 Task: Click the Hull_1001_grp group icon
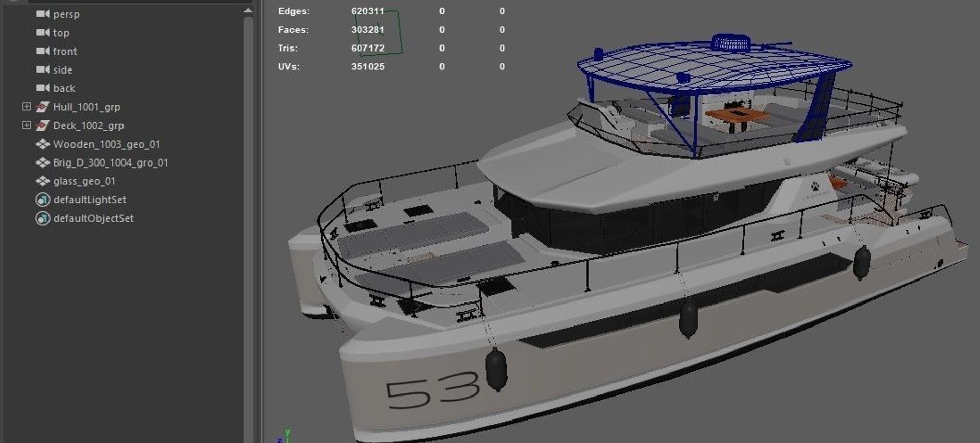[42, 107]
